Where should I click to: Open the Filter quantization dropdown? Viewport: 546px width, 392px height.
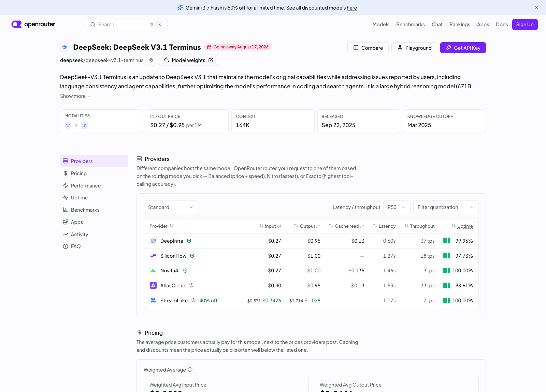click(446, 207)
